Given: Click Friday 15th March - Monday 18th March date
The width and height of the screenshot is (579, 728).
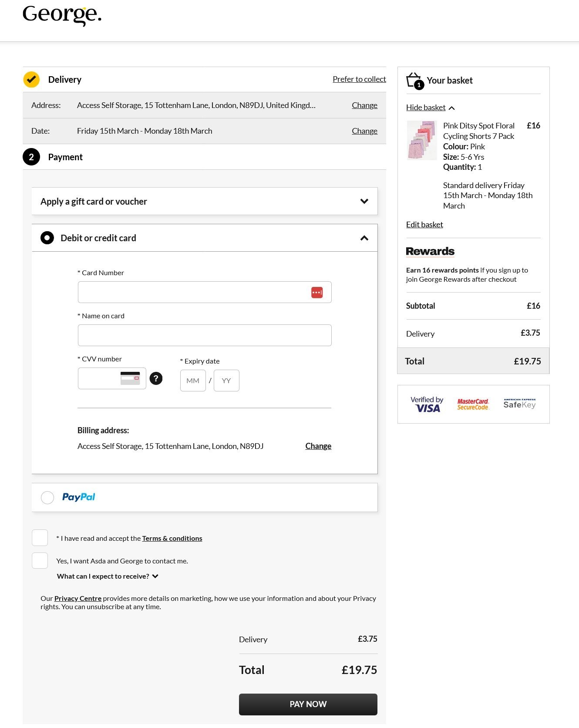Looking at the screenshot, I should [145, 131].
